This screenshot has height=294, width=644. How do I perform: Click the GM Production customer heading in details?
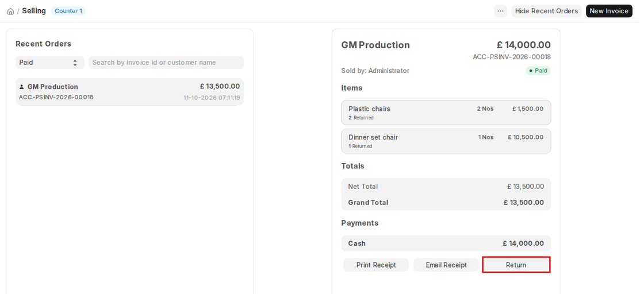pos(375,45)
